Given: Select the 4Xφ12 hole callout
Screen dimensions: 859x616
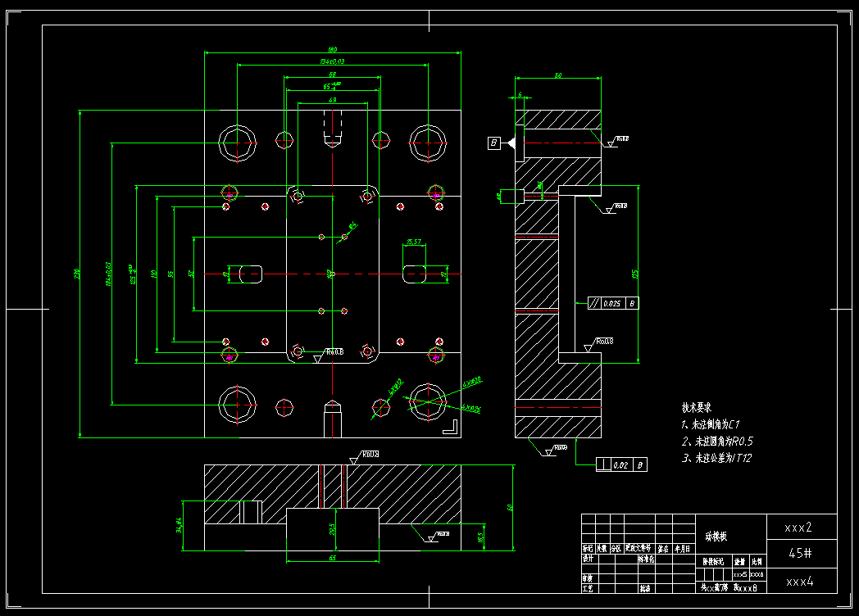Looking at the screenshot, I should (x=396, y=387).
